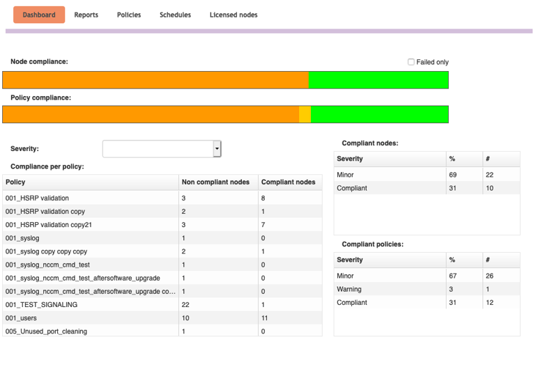Click non compliant value 22 for 001_TEST_SIGNALING
The image size is (536, 392).
(185, 304)
